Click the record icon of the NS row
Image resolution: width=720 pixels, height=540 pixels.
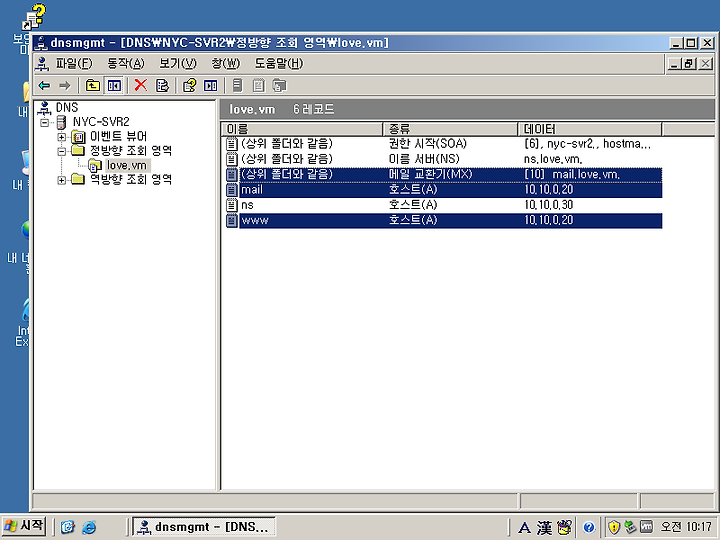click(x=232, y=159)
